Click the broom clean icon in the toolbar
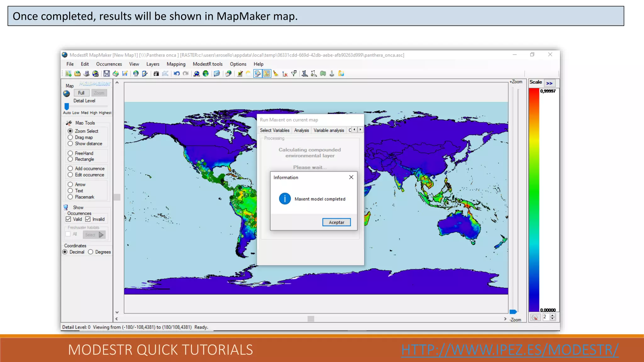The height and width of the screenshot is (362, 644). pos(276,74)
